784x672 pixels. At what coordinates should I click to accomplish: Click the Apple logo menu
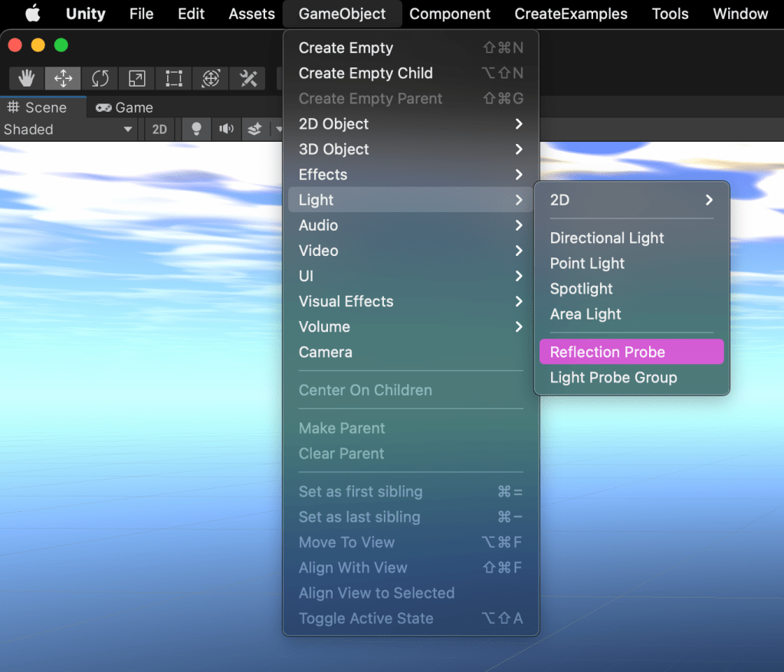tap(33, 14)
